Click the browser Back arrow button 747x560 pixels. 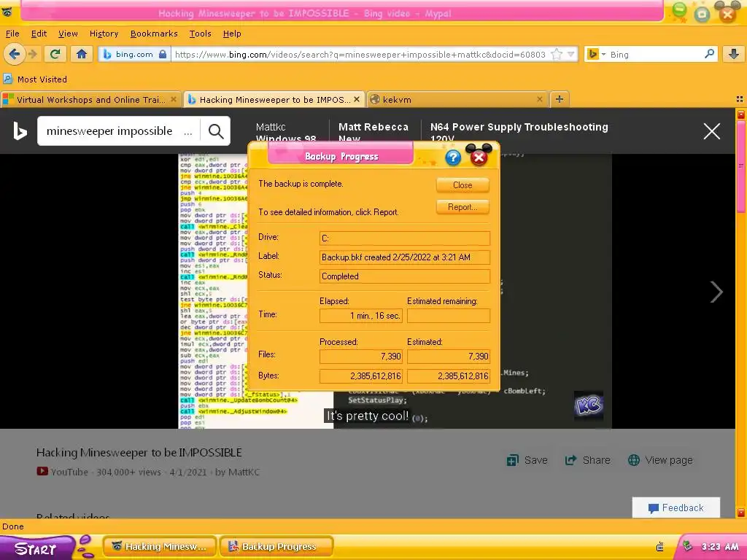[x=15, y=54]
